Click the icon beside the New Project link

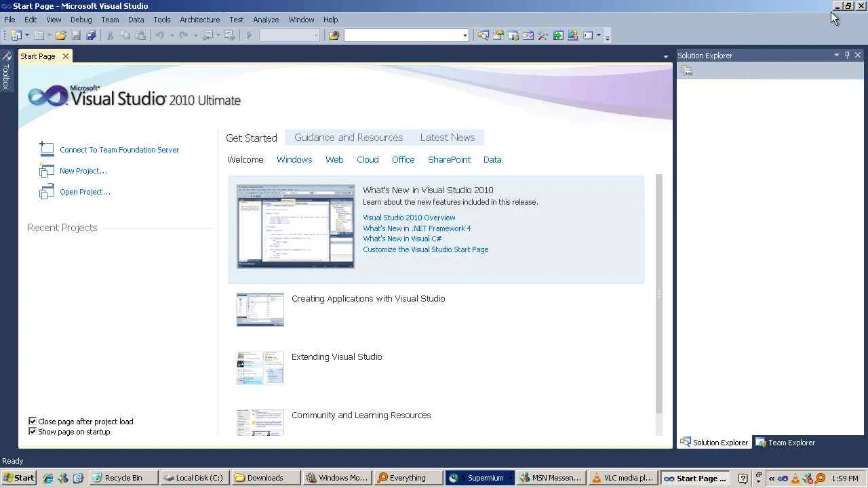pyautogui.click(x=46, y=171)
